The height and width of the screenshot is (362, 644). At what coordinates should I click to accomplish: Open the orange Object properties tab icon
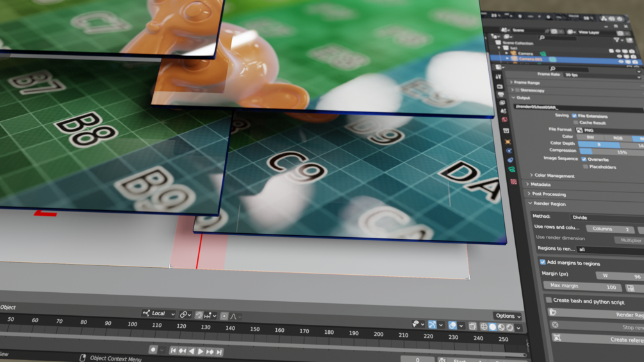[508, 142]
